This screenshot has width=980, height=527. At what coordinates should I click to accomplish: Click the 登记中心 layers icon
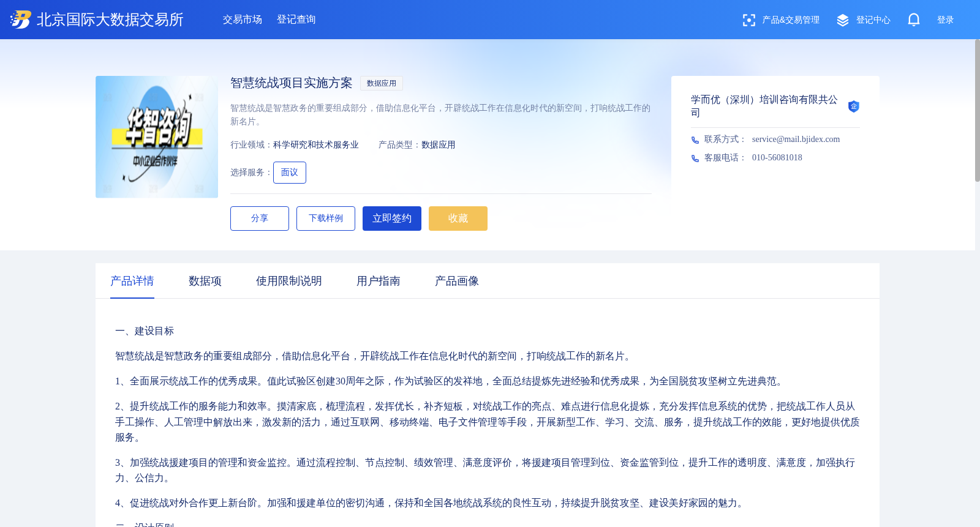pos(843,20)
